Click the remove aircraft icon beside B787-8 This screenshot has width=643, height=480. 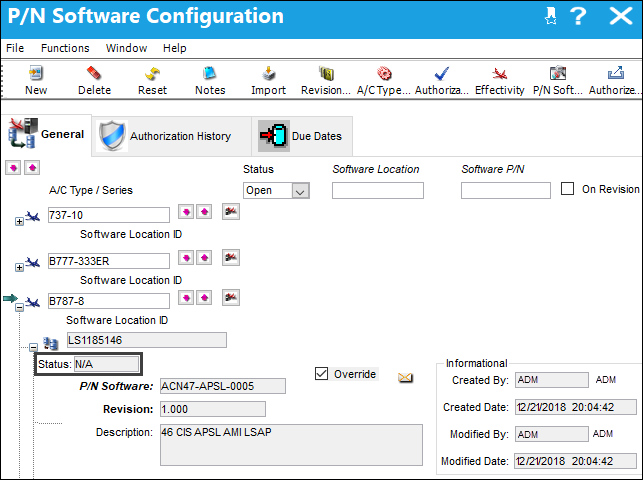click(x=231, y=297)
